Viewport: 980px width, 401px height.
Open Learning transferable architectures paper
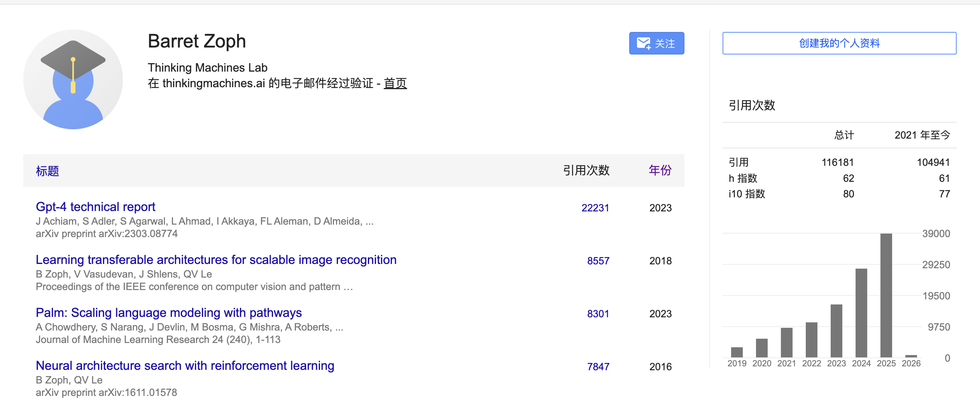coord(216,260)
